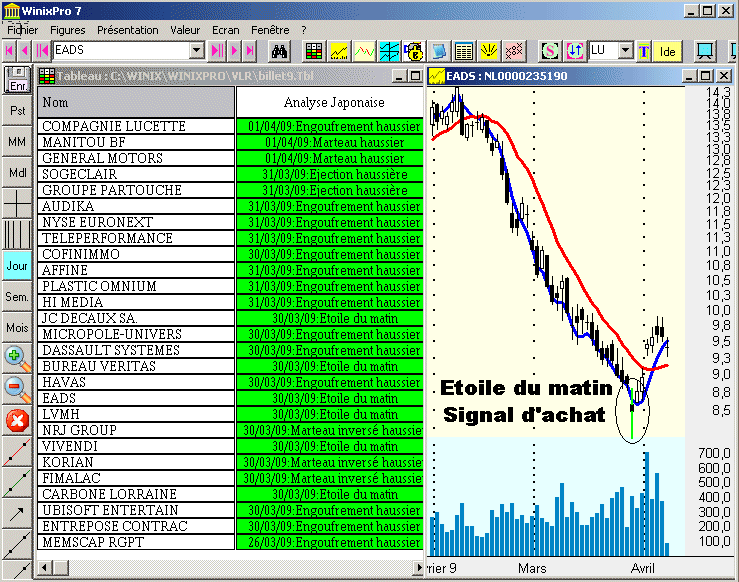Toggle the Jour daily period button
The width and height of the screenshot is (739, 582).
click(17, 266)
